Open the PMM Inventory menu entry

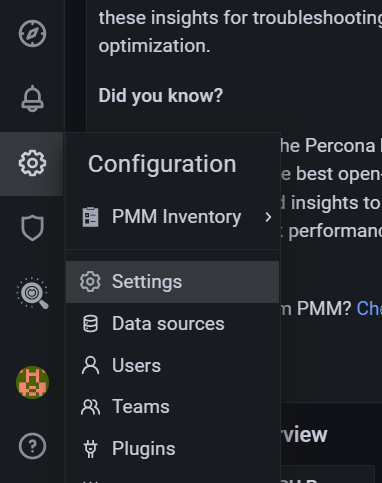click(173, 217)
